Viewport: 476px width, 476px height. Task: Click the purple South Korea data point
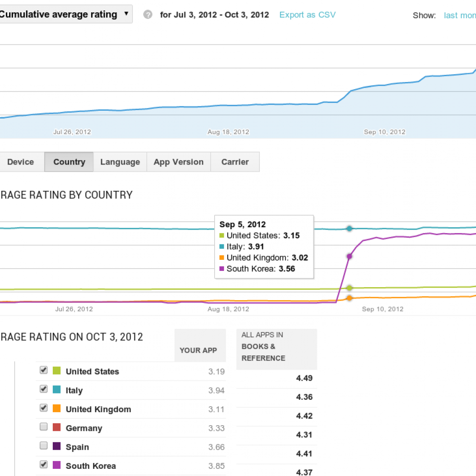tap(349, 256)
